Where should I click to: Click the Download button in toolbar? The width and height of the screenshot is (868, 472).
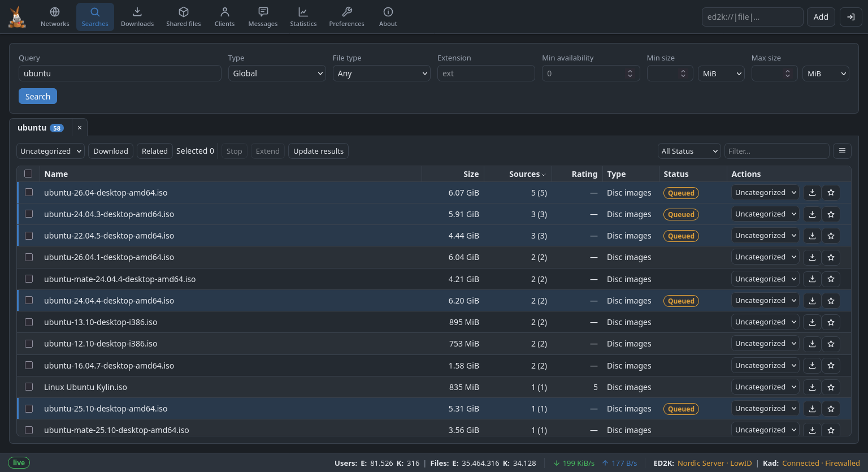pyautogui.click(x=111, y=151)
